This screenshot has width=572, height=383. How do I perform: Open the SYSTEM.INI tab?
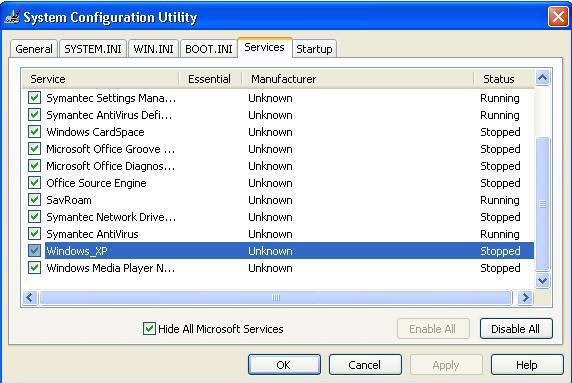click(x=93, y=49)
